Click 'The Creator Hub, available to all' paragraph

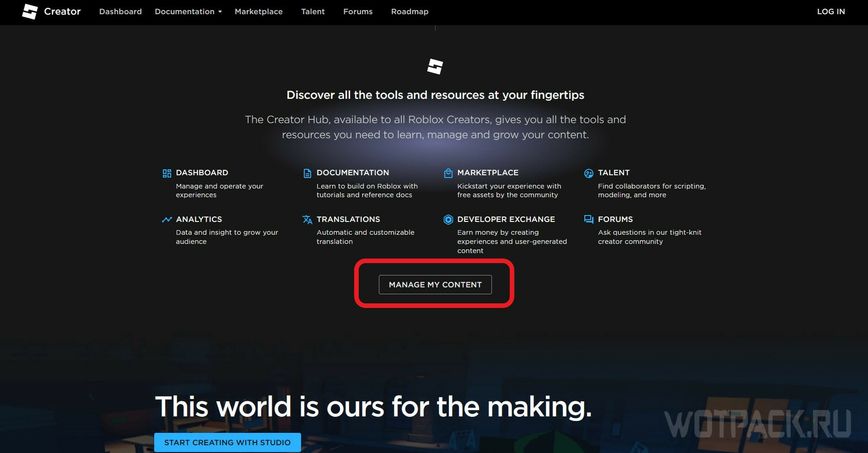(435, 127)
